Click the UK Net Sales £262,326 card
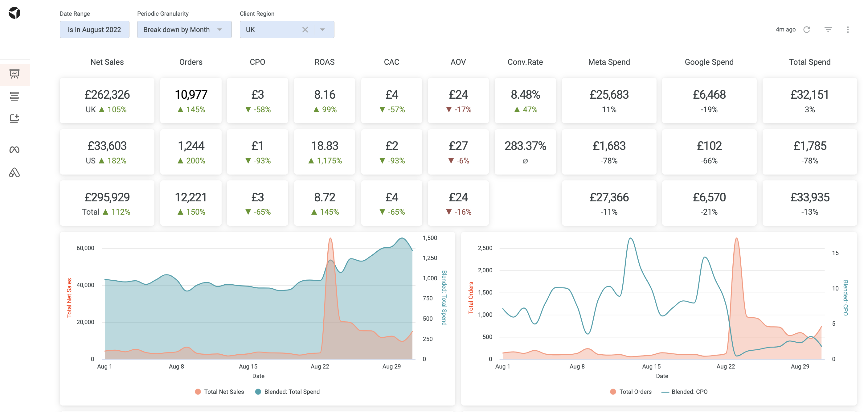The image size is (868, 412). [x=107, y=101]
